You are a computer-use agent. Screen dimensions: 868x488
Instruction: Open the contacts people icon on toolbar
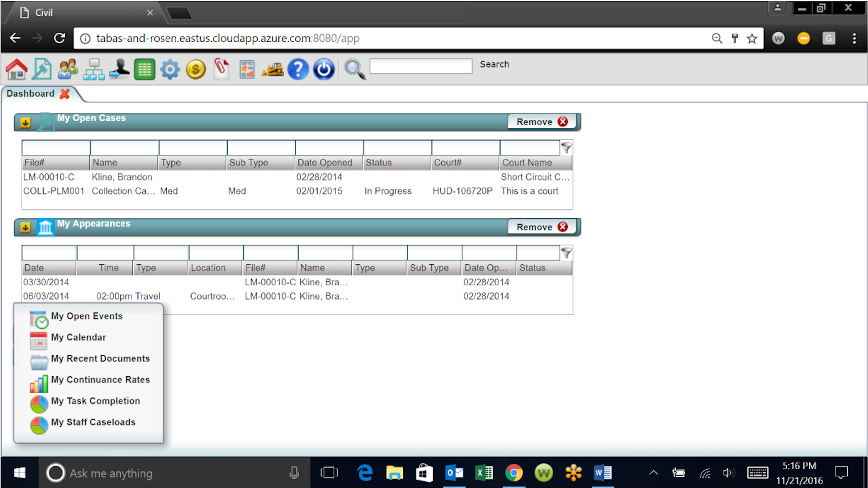pyautogui.click(x=67, y=69)
